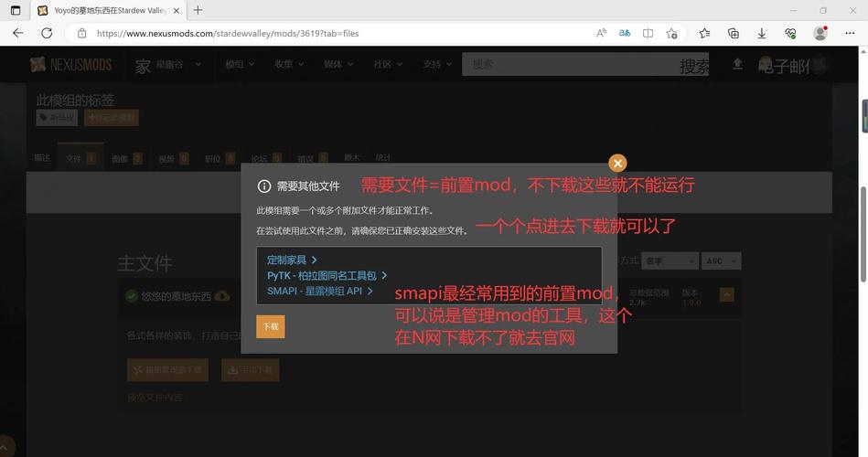Screen dimensions: 868x457
Task: Enter split screen view
Action: 648,33
